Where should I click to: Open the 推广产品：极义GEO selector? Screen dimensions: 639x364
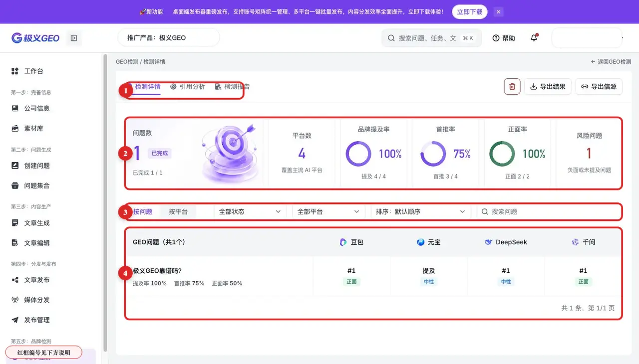169,38
